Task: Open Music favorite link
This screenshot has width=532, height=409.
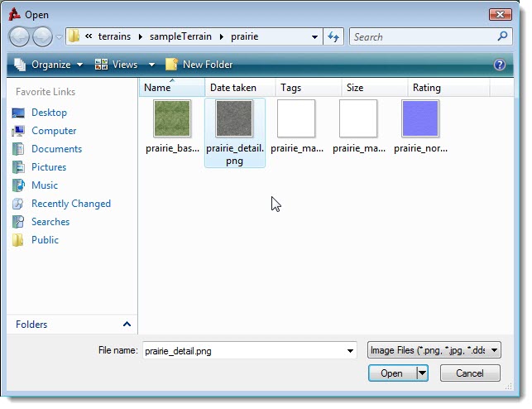Action: pos(45,185)
